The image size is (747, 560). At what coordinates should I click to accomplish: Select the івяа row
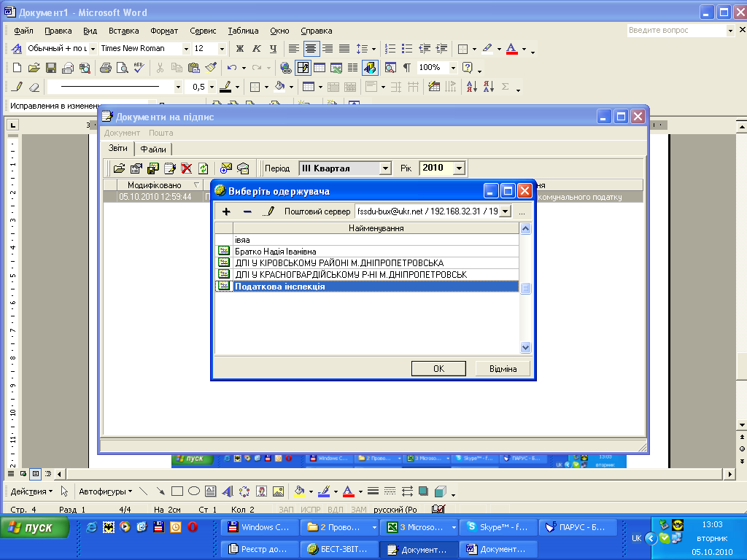pyautogui.click(x=367, y=240)
